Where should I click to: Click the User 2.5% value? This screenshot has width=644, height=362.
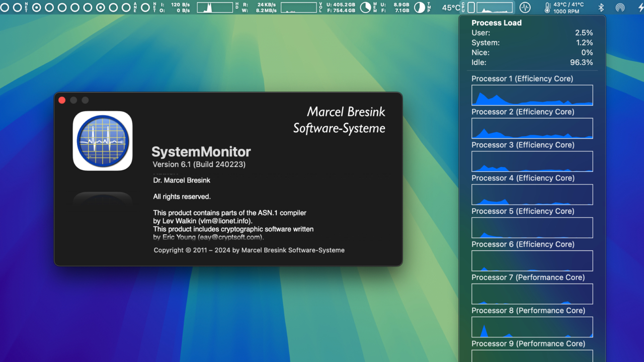584,33
